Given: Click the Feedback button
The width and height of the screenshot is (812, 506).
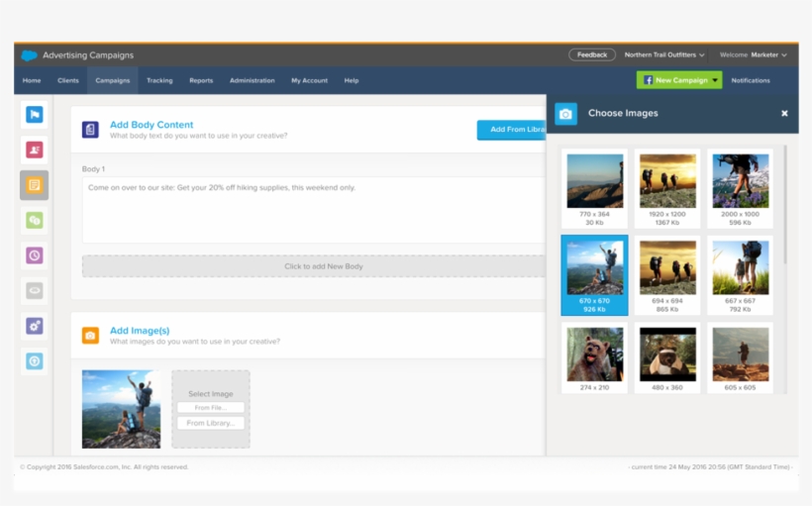Looking at the screenshot, I should 592,54.
